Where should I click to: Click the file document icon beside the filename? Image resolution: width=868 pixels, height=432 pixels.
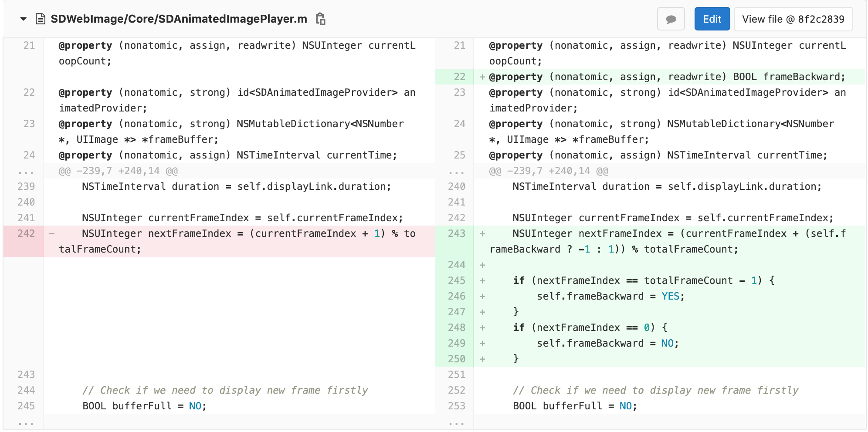click(41, 19)
